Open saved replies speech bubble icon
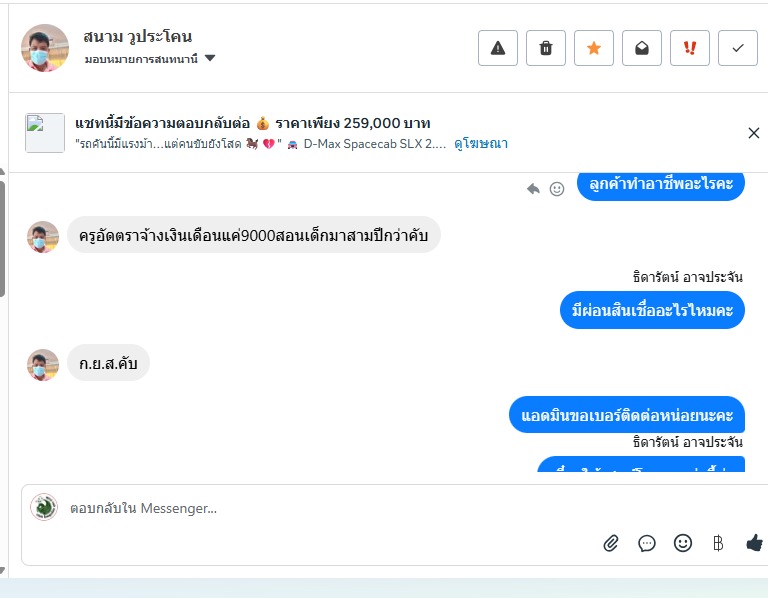This screenshot has height=598, width=768. (647, 543)
